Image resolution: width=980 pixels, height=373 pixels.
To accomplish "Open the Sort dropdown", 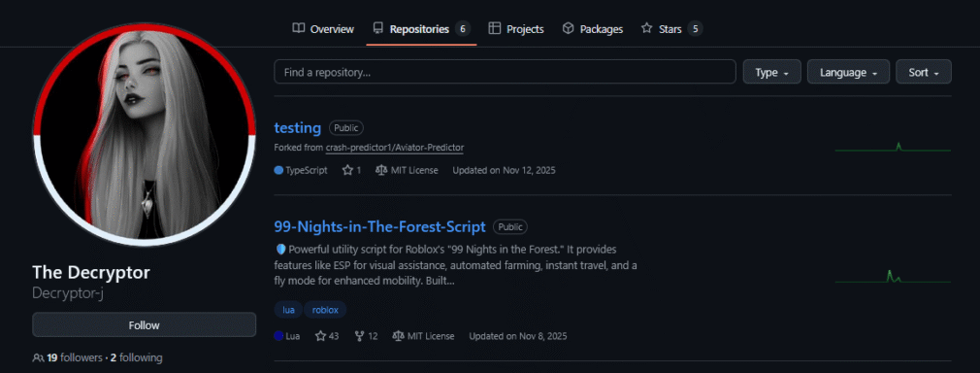I will pyautogui.click(x=924, y=72).
